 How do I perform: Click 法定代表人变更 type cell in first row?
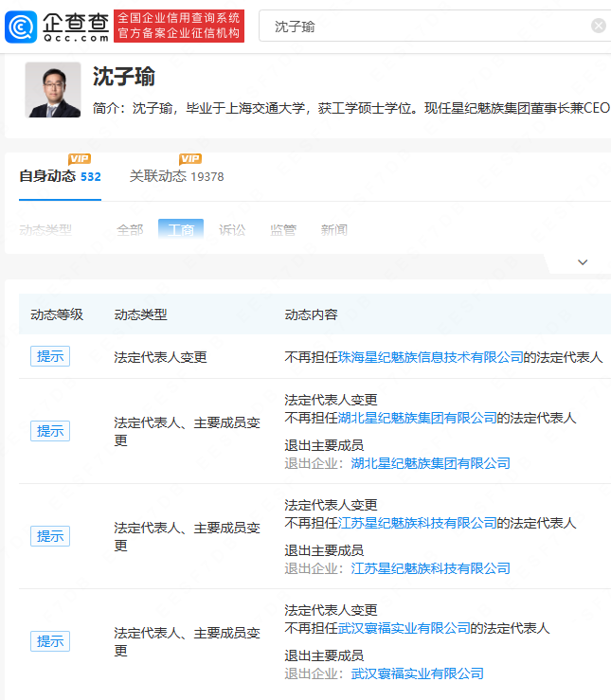[161, 357]
